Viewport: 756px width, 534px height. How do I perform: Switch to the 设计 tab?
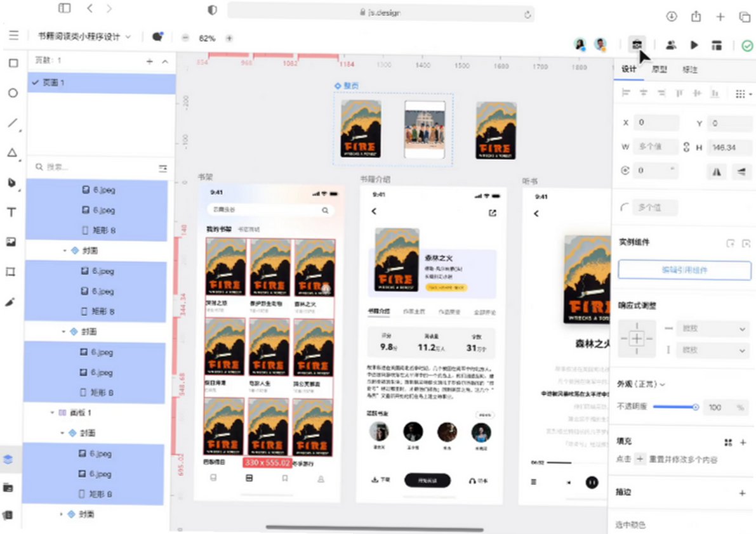[628, 69]
